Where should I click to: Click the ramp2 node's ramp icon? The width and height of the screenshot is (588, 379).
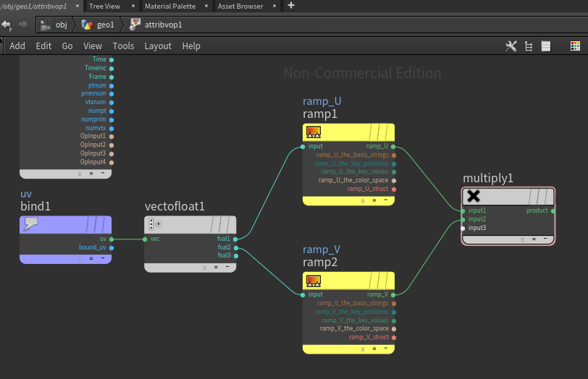click(313, 281)
